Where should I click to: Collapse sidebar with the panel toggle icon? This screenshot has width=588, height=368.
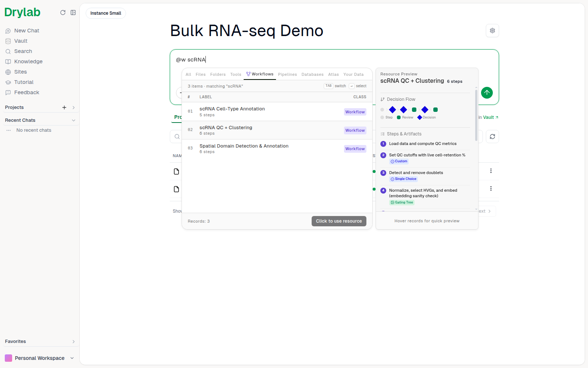click(x=73, y=13)
